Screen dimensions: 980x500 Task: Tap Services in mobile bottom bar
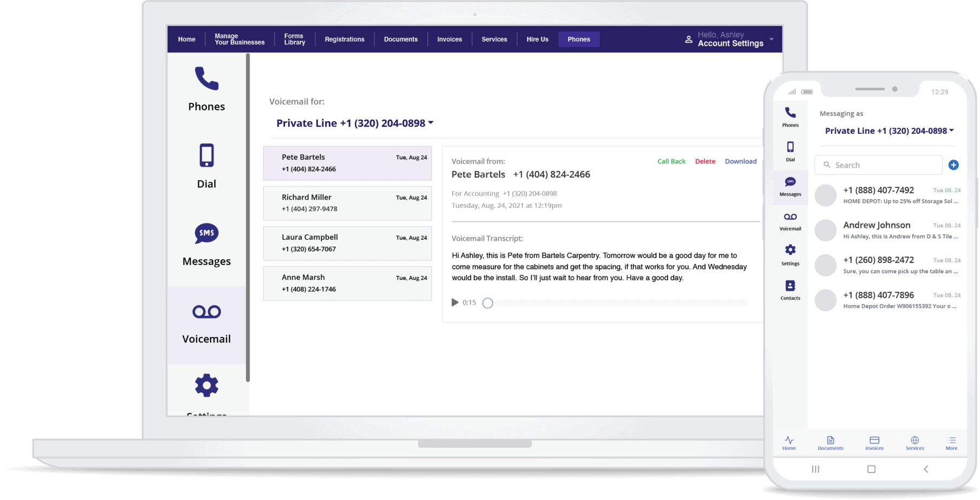pyautogui.click(x=914, y=443)
